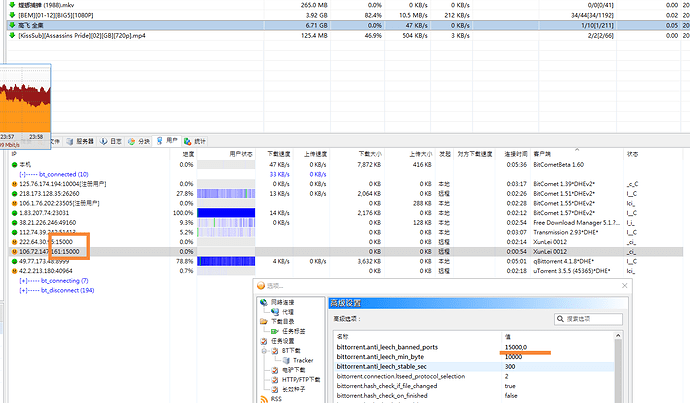Select bittorrent.hash_check_on_finished option
This screenshot has width=690, height=403.
pyautogui.click(x=473, y=396)
